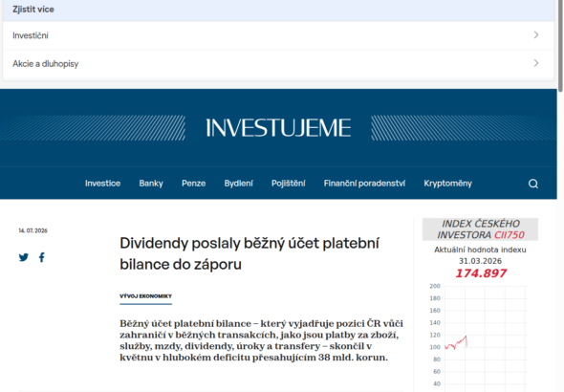564x392 pixels.
Task: Open the Akcie a dluhopisy suggestion
Action: coord(278,64)
